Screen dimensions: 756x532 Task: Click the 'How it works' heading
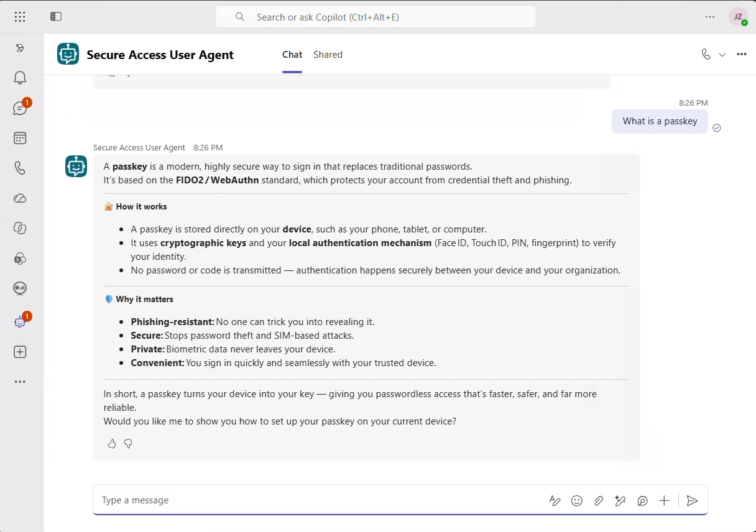click(141, 206)
